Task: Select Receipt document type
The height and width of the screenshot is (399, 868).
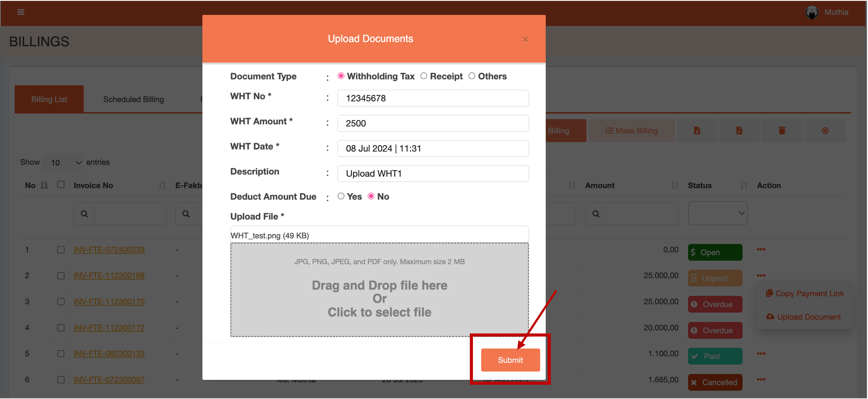Action: 424,76
